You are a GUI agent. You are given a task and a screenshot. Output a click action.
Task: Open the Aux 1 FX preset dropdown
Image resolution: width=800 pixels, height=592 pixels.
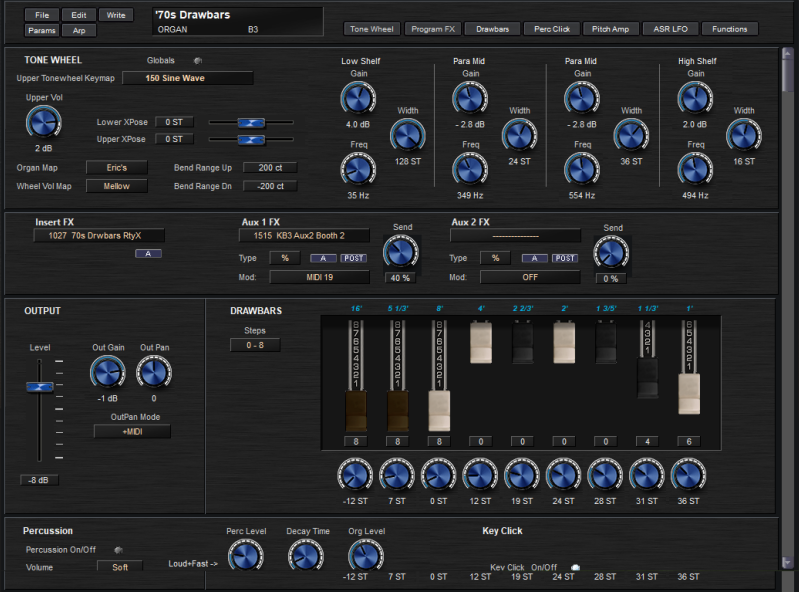click(304, 236)
